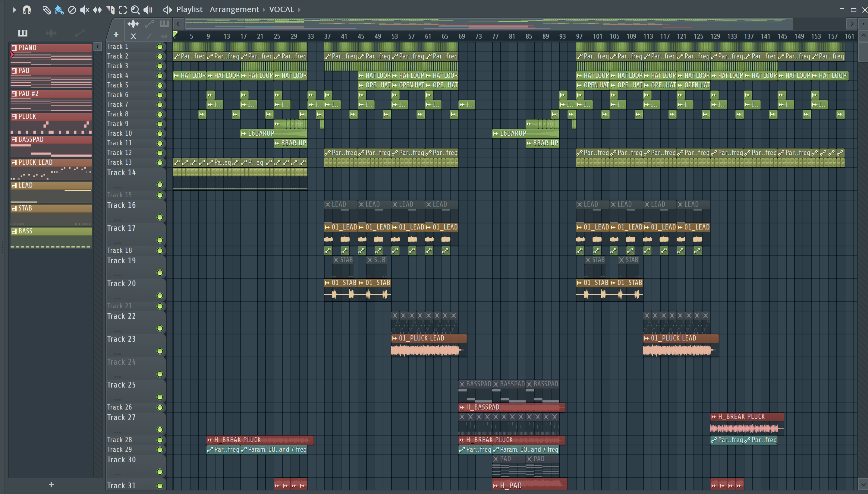
Task: Toggle Track 31 mute LED
Action: (x=160, y=486)
